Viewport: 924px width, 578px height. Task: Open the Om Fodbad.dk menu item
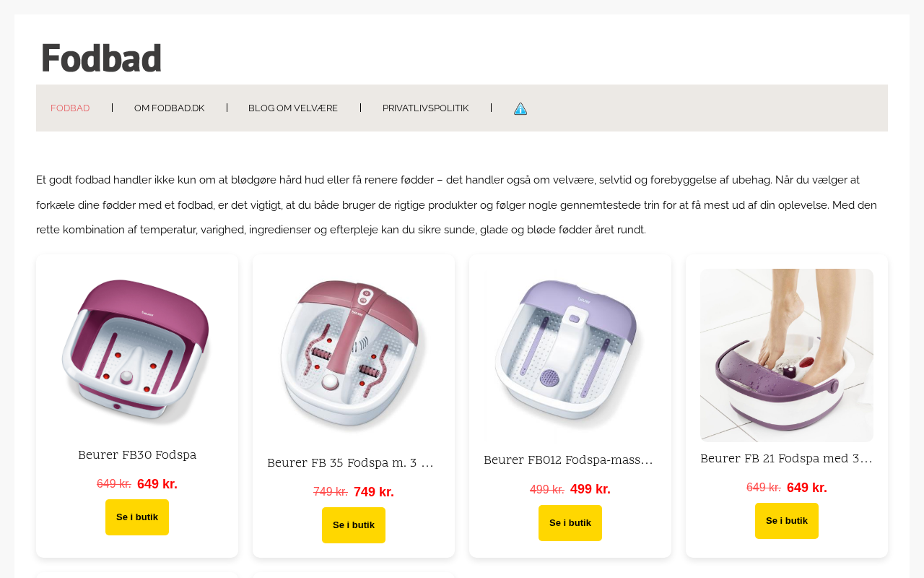(169, 108)
